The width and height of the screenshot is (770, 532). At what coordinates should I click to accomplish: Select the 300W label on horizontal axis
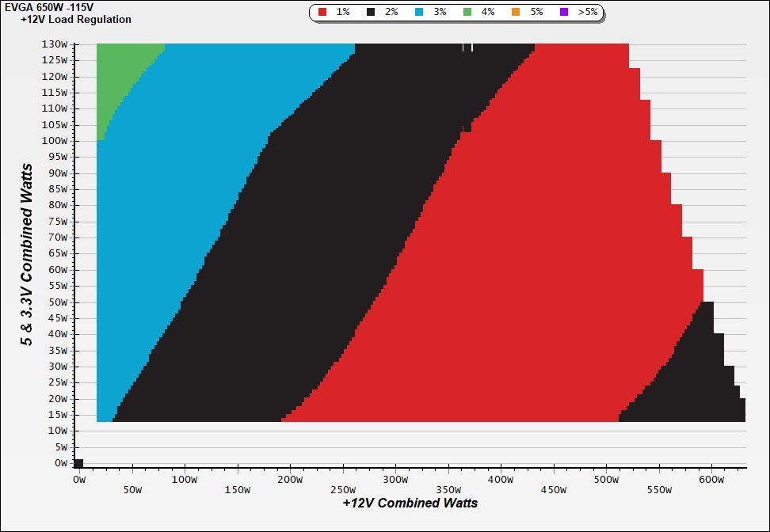click(x=395, y=480)
